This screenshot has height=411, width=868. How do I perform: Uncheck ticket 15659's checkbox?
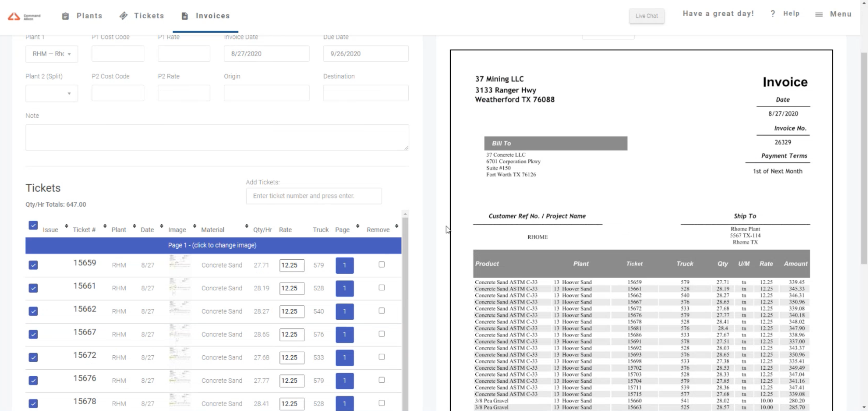pyautogui.click(x=33, y=265)
